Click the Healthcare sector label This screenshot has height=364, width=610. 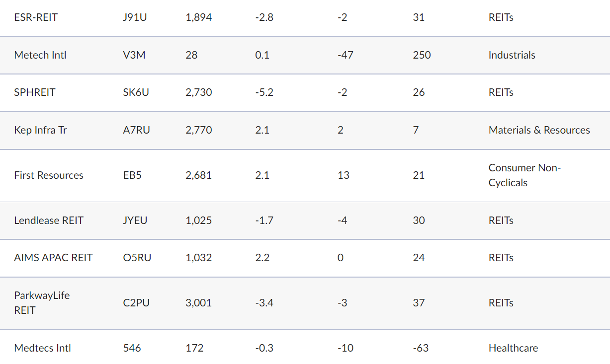[x=513, y=348]
